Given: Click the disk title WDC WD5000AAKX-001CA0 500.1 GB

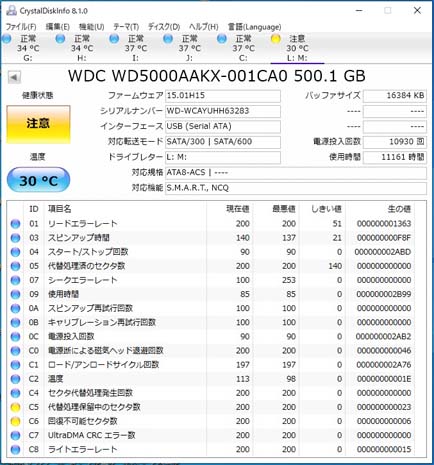Looking at the screenshot, I should click(217, 76).
